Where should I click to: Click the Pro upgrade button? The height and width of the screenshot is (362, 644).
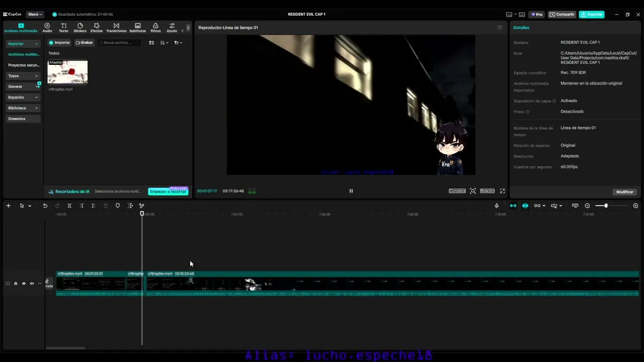[537, 15]
